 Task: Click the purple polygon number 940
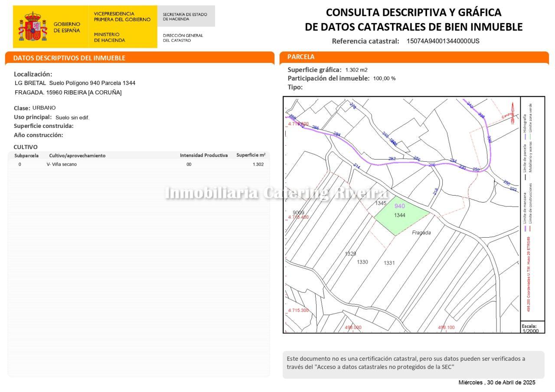coord(399,206)
